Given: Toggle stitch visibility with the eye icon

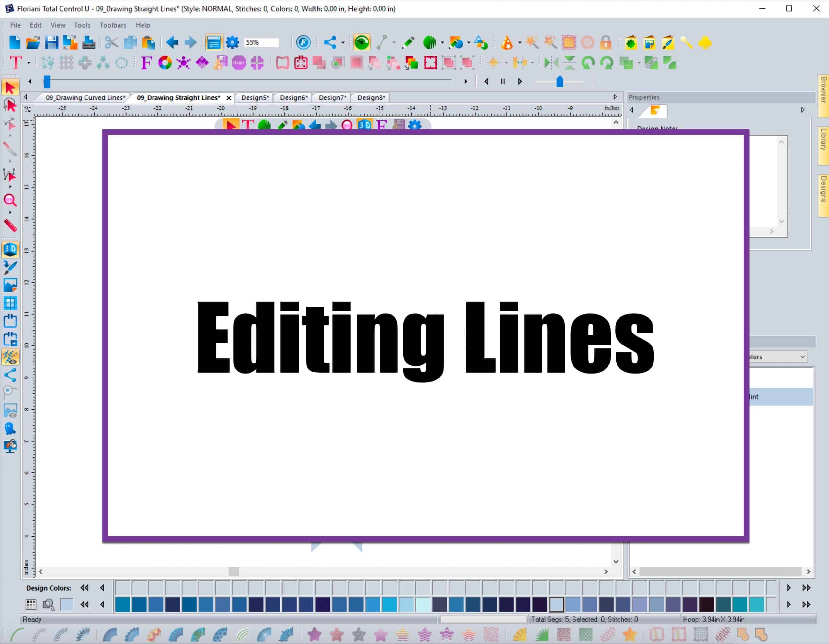Looking at the screenshot, I should (x=10, y=357).
